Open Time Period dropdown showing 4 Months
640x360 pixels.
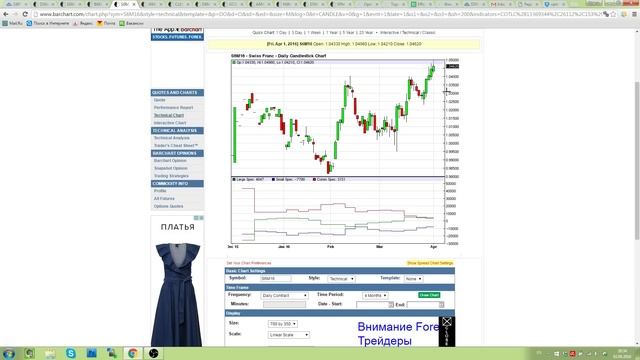tap(375, 296)
